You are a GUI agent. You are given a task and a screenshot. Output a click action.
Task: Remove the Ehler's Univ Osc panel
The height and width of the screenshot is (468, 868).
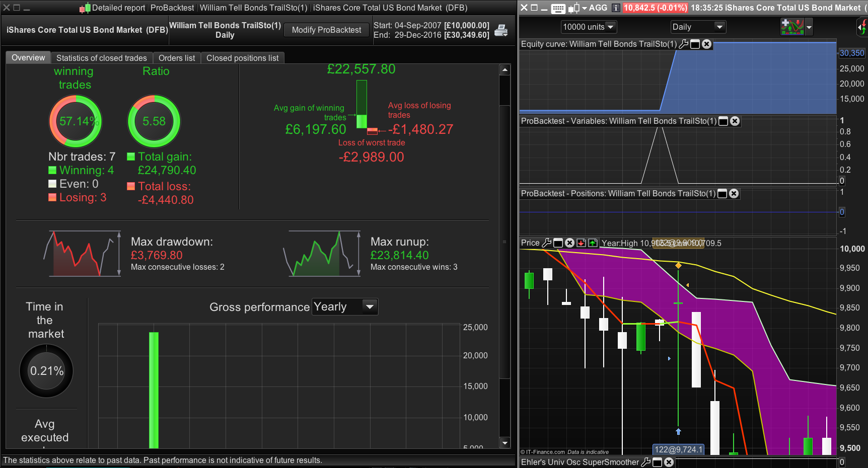[x=669, y=462]
